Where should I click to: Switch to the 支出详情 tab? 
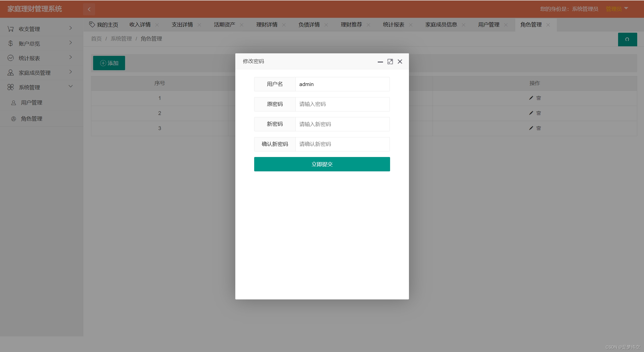coord(182,25)
